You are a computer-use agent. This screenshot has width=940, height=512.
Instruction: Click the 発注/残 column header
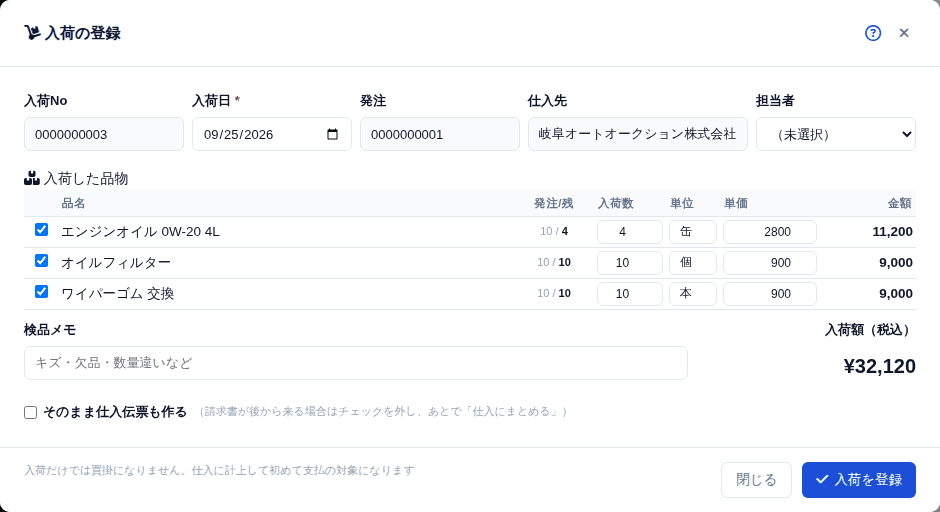[x=553, y=203]
